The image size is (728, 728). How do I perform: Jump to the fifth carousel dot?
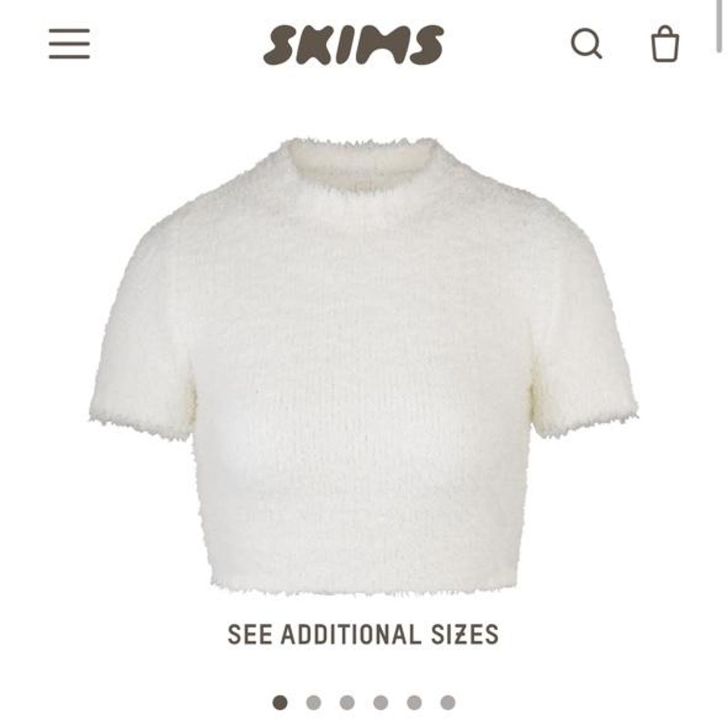coord(414,702)
